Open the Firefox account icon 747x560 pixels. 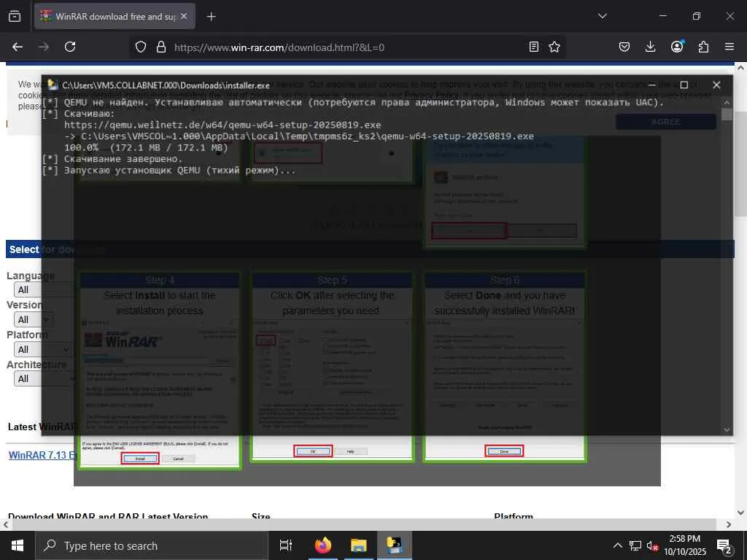pos(677,47)
